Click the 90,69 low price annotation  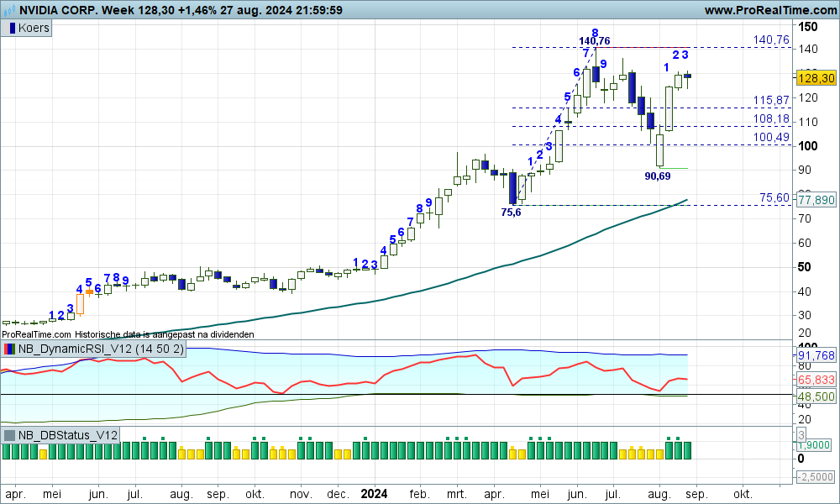[658, 176]
